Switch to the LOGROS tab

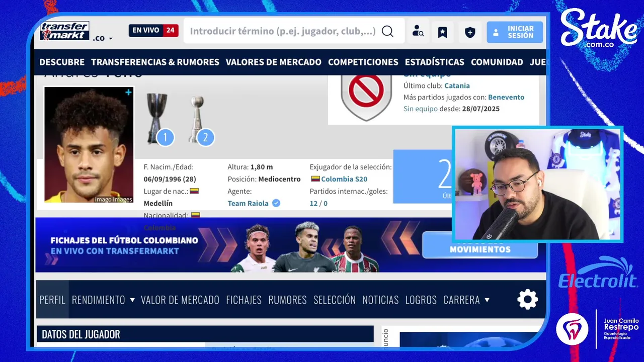tap(421, 300)
